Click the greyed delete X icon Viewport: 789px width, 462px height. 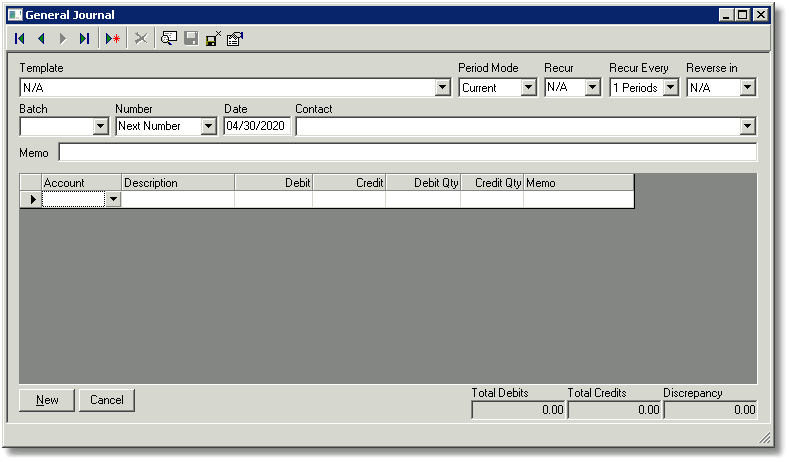click(141, 38)
